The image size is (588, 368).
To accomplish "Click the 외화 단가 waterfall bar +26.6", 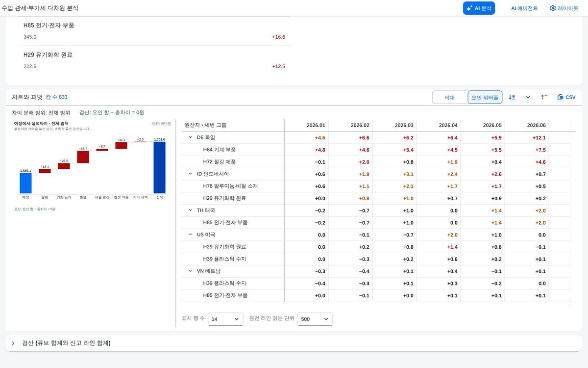I will point(64,166).
